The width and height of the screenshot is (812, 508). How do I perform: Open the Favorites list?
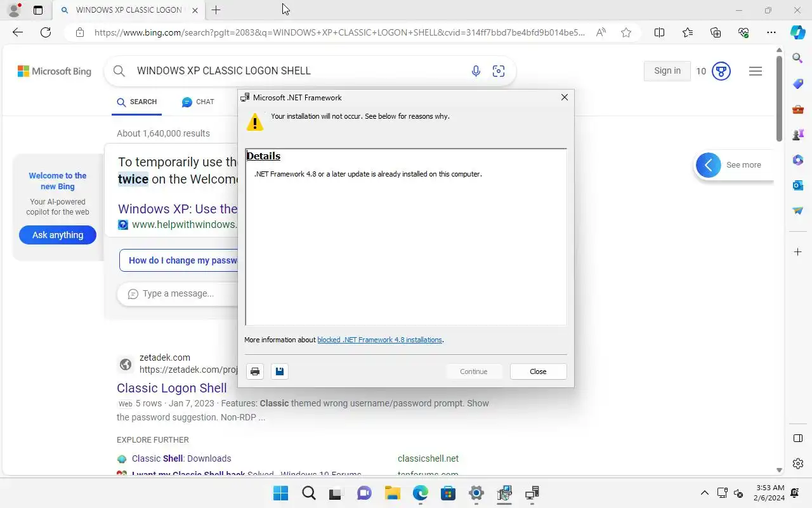pyautogui.click(x=688, y=32)
